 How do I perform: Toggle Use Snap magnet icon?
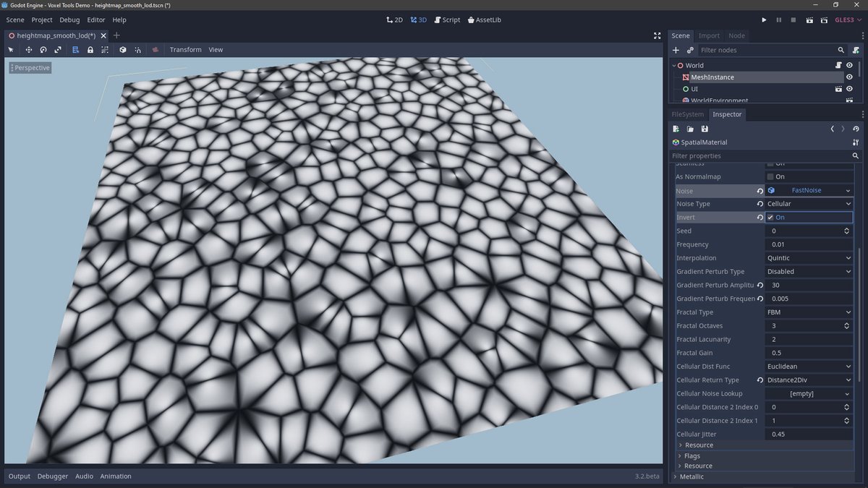point(137,50)
